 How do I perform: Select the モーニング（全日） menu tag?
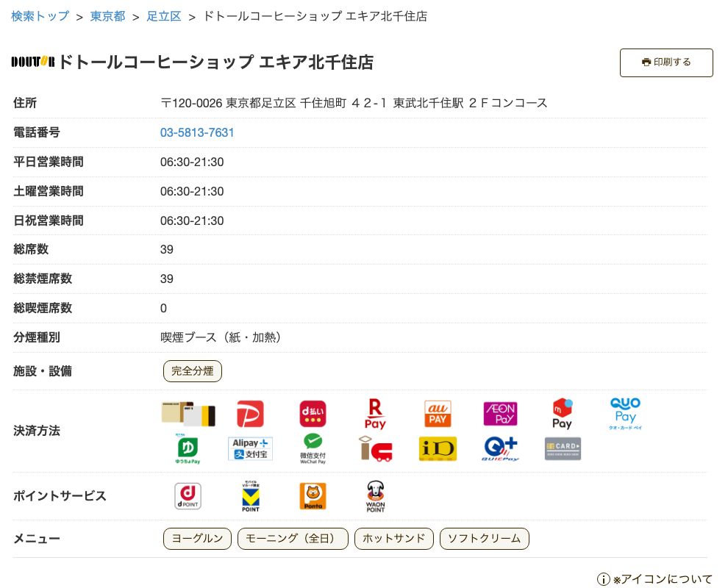[x=293, y=538]
